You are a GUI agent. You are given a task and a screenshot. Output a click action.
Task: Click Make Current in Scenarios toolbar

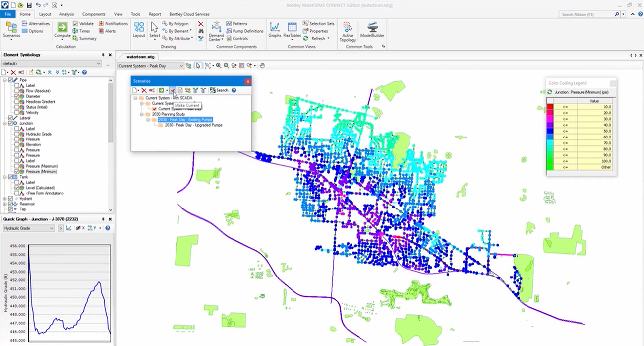pyautogui.click(x=172, y=90)
